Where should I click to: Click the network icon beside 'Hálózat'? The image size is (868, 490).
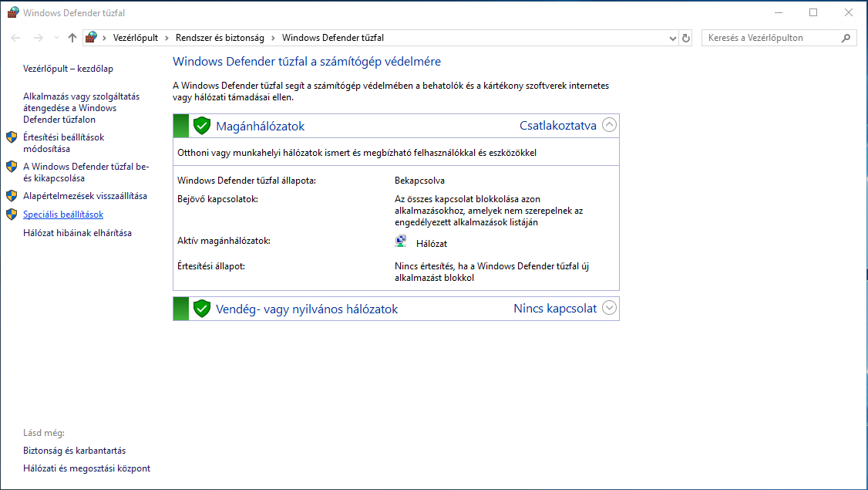point(401,241)
